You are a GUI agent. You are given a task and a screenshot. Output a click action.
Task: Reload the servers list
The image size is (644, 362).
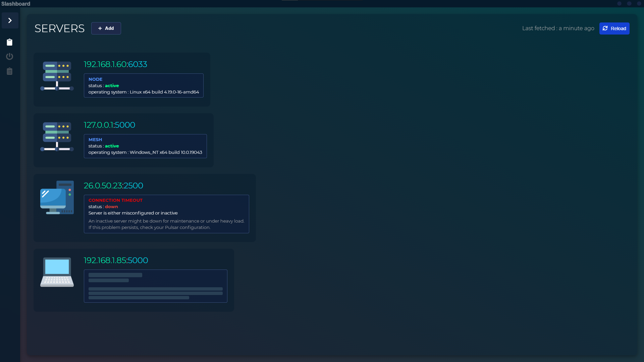(x=614, y=28)
